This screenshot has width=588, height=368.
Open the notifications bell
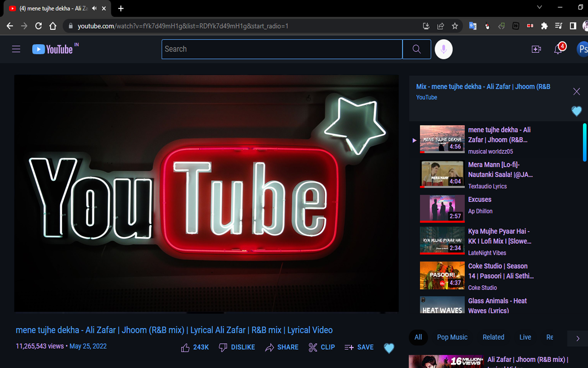[558, 49]
